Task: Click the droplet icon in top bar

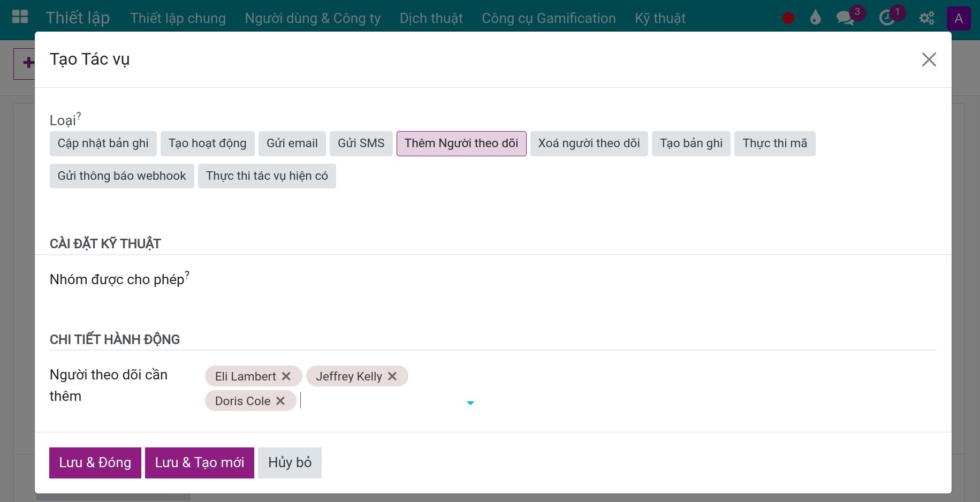Action: [815, 18]
